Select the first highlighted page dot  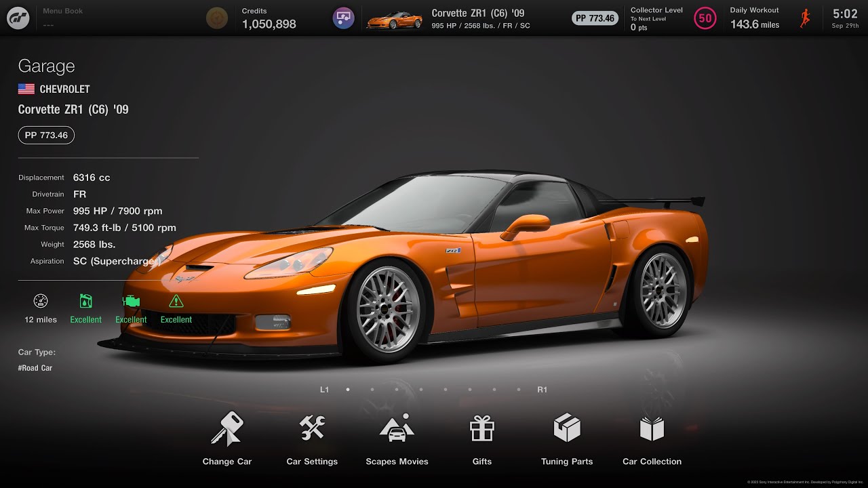click(348, 390)
